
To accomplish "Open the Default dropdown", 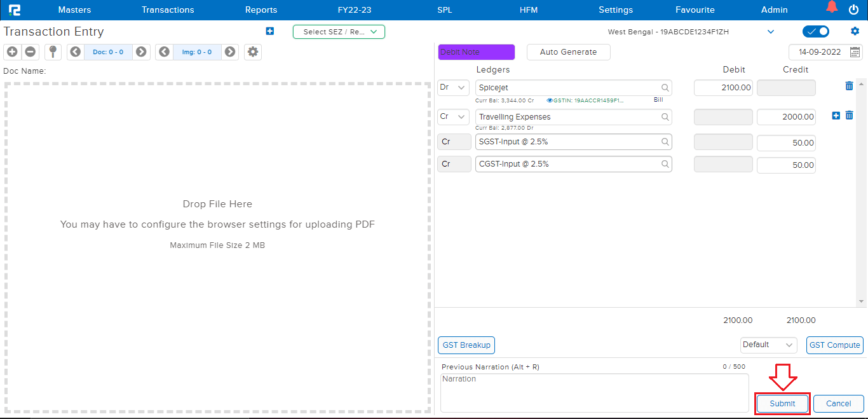I will click(x=768, y=345).
